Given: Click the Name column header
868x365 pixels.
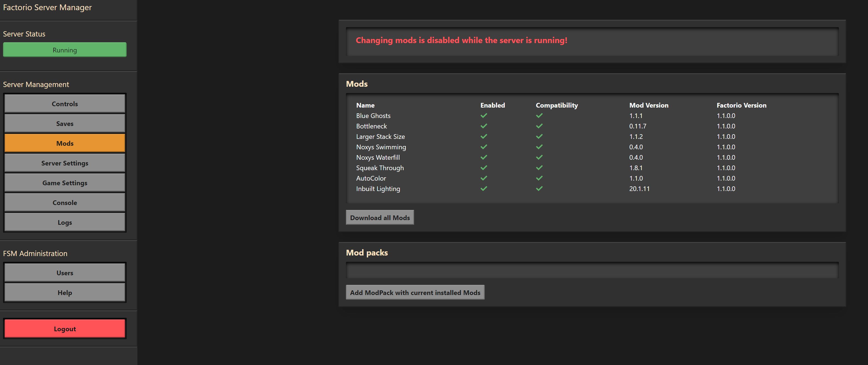Looking at the screenshot, I should point(365,105).
